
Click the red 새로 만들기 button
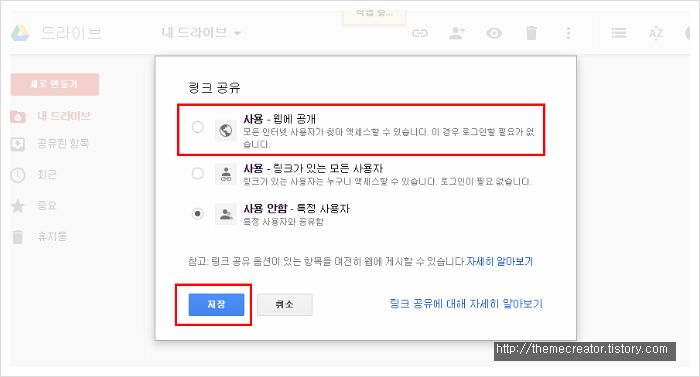pos(55,84)
